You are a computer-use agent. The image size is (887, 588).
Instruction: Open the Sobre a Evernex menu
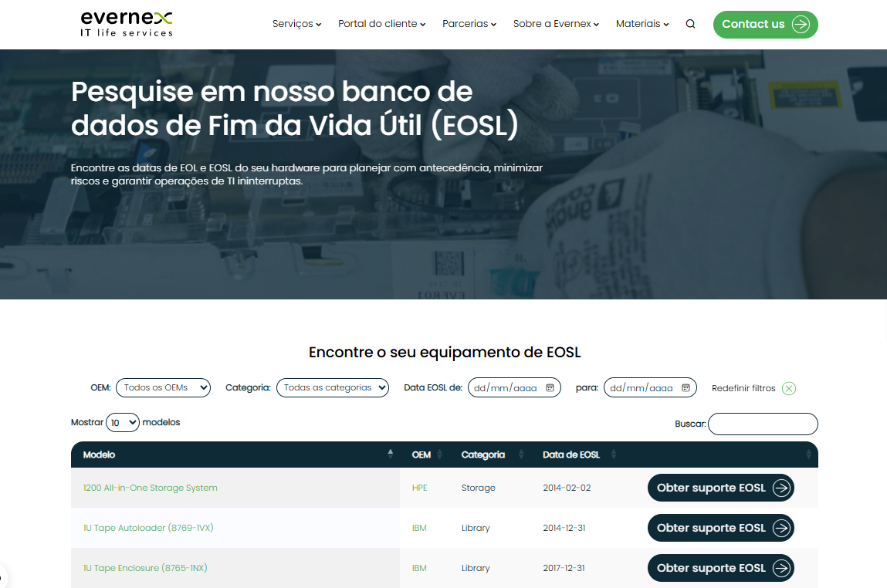coord(556,24)
